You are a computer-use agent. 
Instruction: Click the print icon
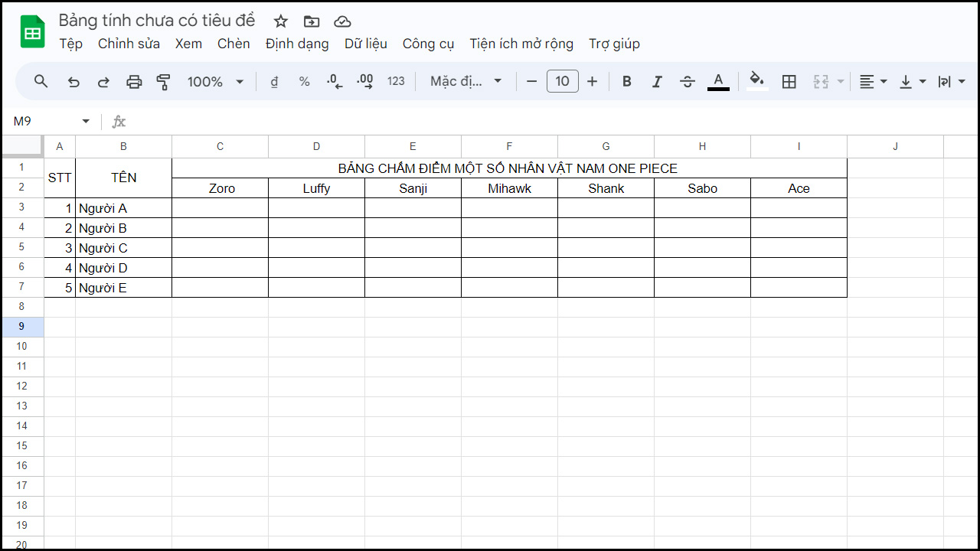(x=134, y=81)
